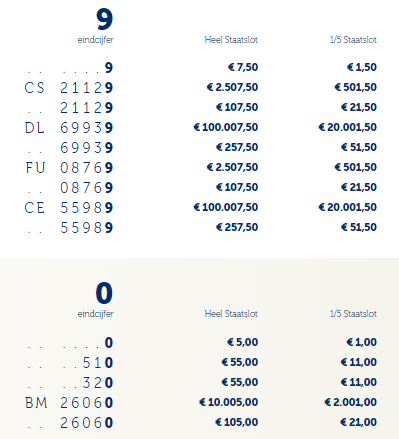Viewport: 399px width, 439px height.
Task: Click the Heel Staatslot header in section 9
Action: tap(231, 40)
